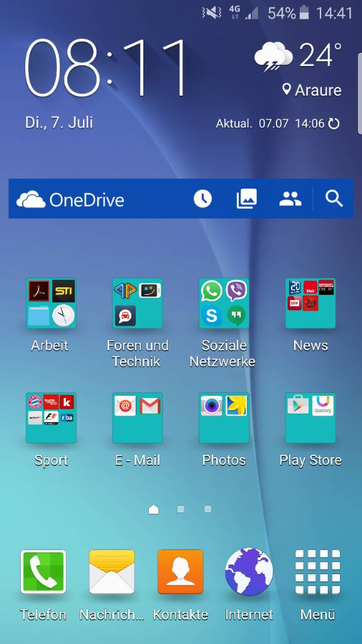Tap OneDrive search magnifier

pos(334,199)
